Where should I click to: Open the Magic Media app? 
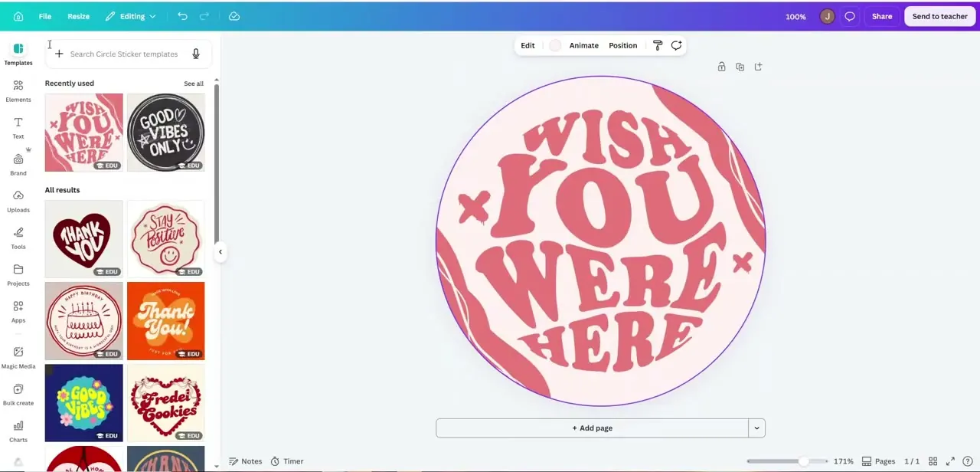(x=18, y=357)
